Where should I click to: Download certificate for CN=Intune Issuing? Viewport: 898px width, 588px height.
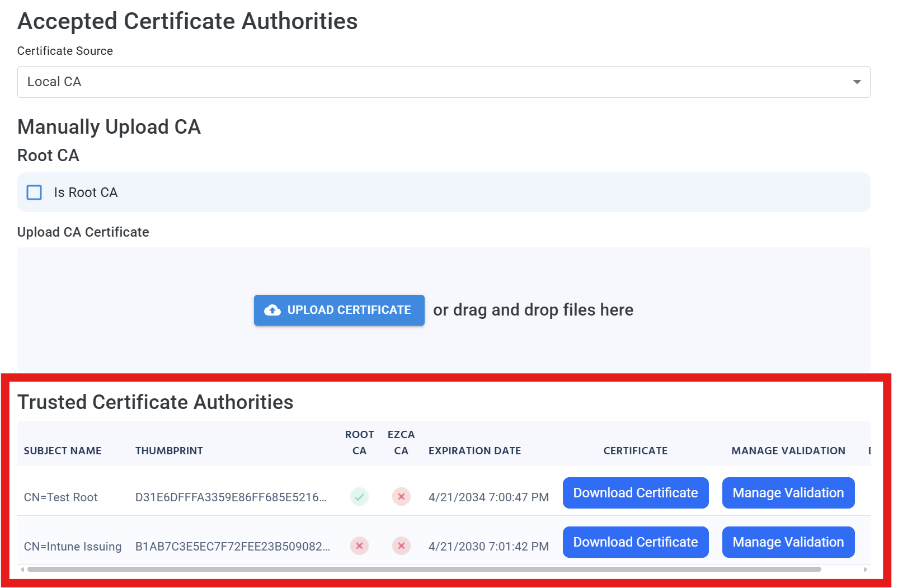(x=635, y=542)
